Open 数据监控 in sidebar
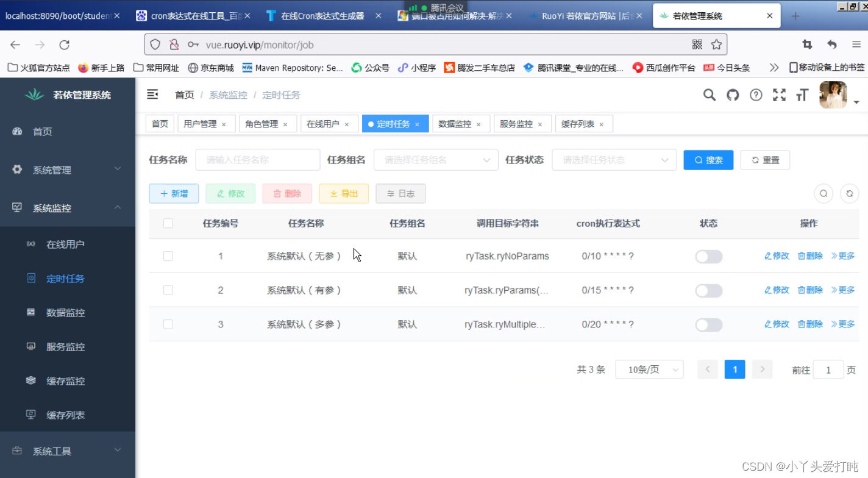Screen dimensions: 868x478 68,312
